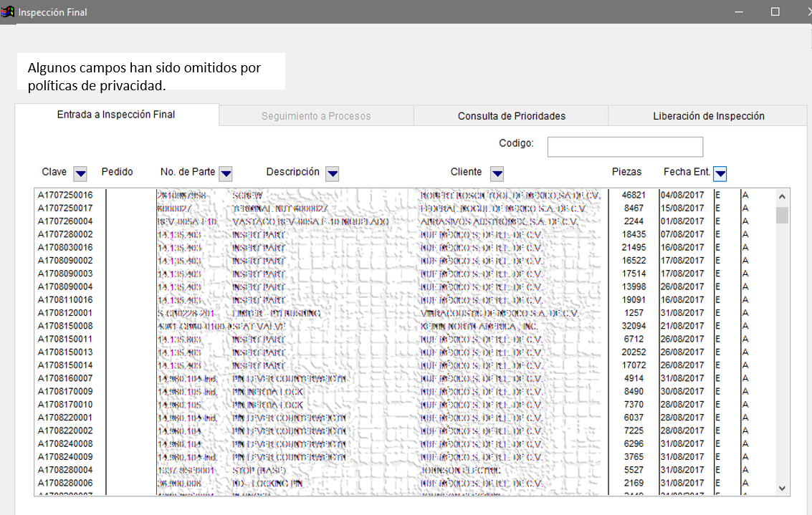Select row A1708150008 SEAT VALVE
812x515 pixels.
pyautogui.click(x=65, y=326)
